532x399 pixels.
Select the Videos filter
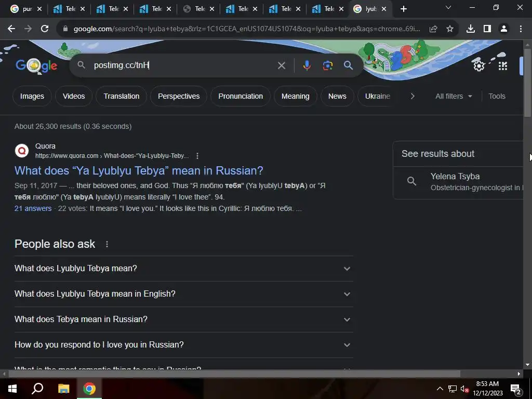coord(74,96)
